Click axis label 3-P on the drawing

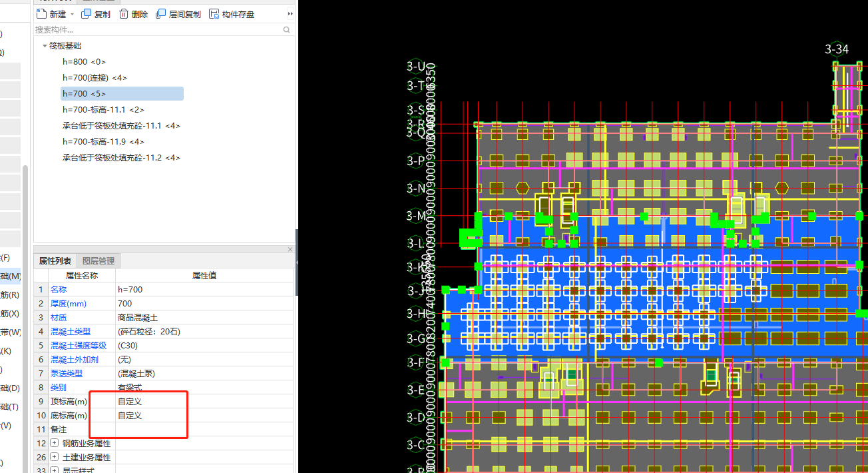416,161
